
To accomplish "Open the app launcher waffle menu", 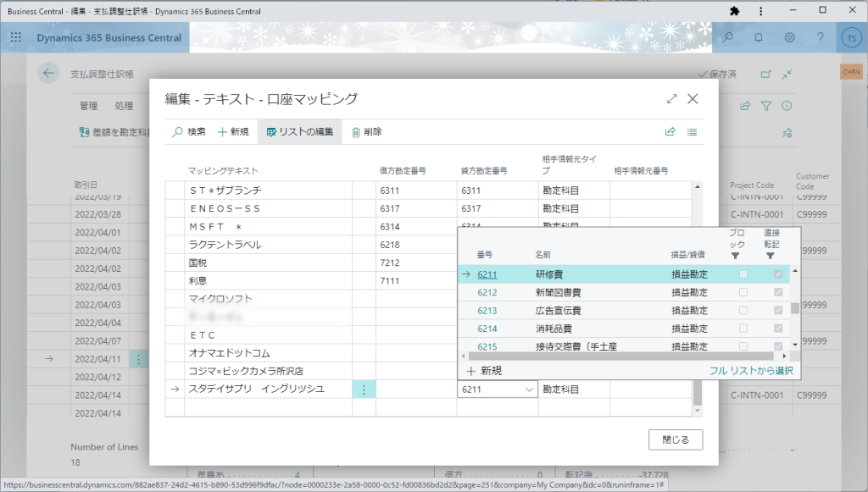I will click(15, 37).
